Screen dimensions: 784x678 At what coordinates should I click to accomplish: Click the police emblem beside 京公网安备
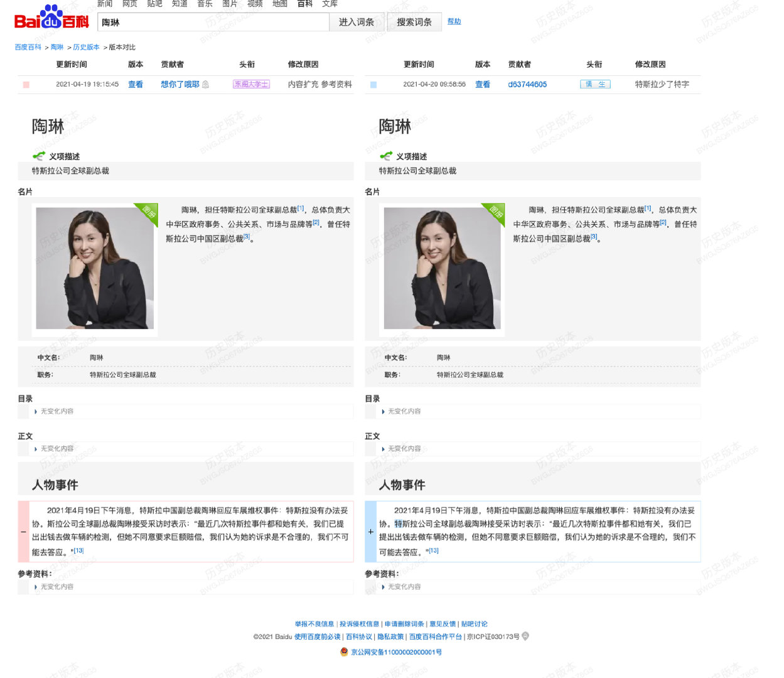point(343,652)
